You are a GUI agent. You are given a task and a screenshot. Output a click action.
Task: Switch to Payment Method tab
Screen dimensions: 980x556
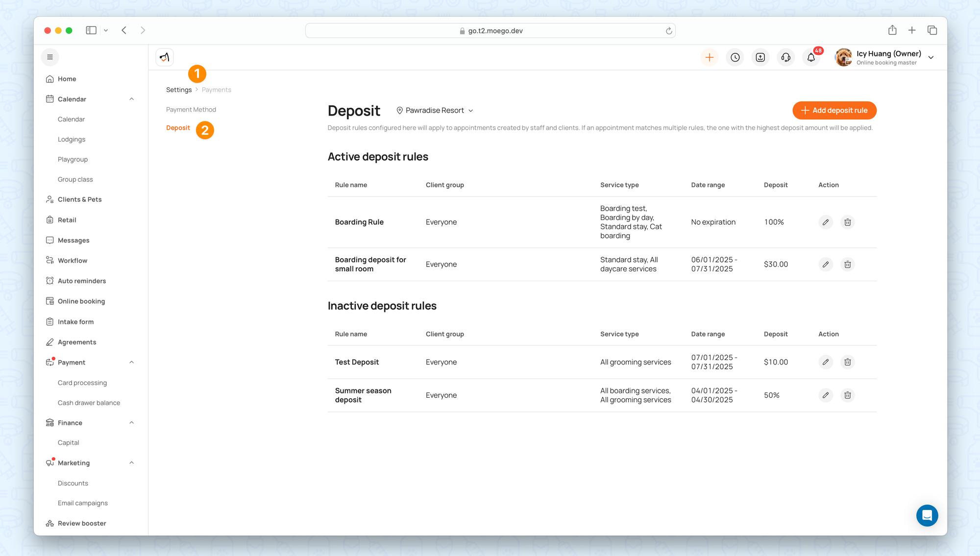pyautogui.click(x=191, y=110)
